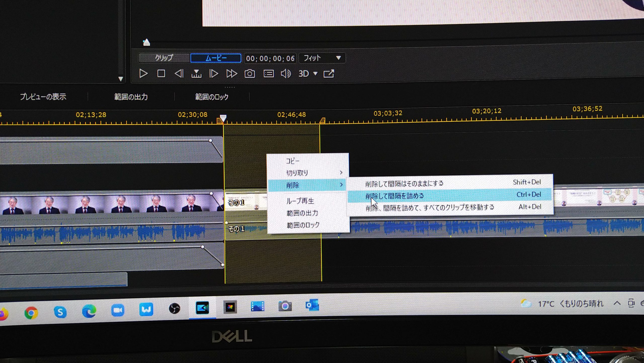Open Skype from the taskbar
The image size is (644, 363).
pos(60,312)
